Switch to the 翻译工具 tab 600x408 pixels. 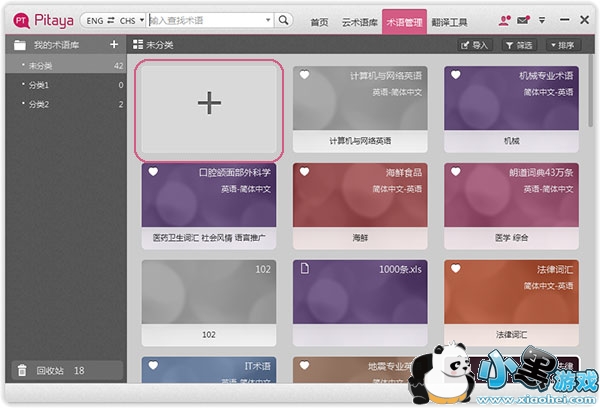coord(449,21)
